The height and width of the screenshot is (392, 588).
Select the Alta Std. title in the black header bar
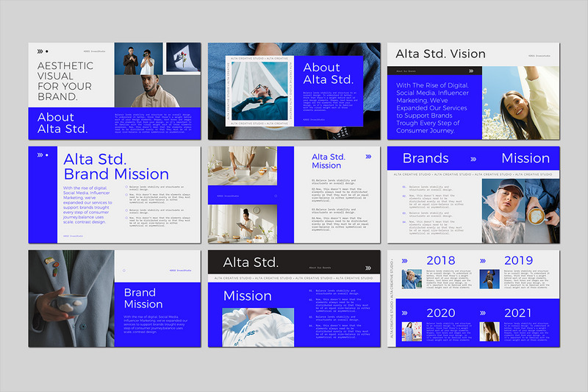(251, 263)
